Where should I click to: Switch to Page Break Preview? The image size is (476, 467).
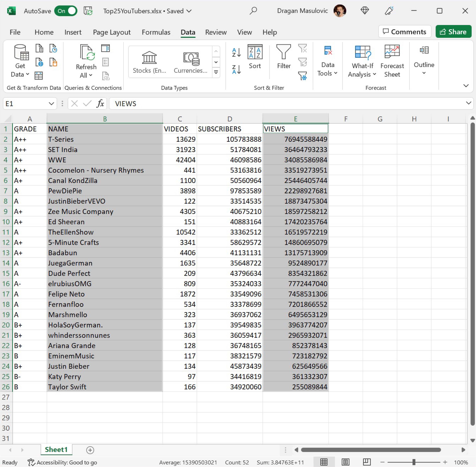(x=366, y=462)
